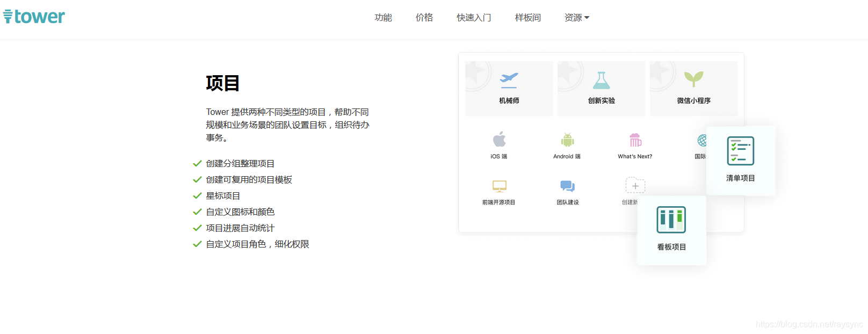Select the 前端开源项目 label
The image size is (868, 334).
coord(498,202)
